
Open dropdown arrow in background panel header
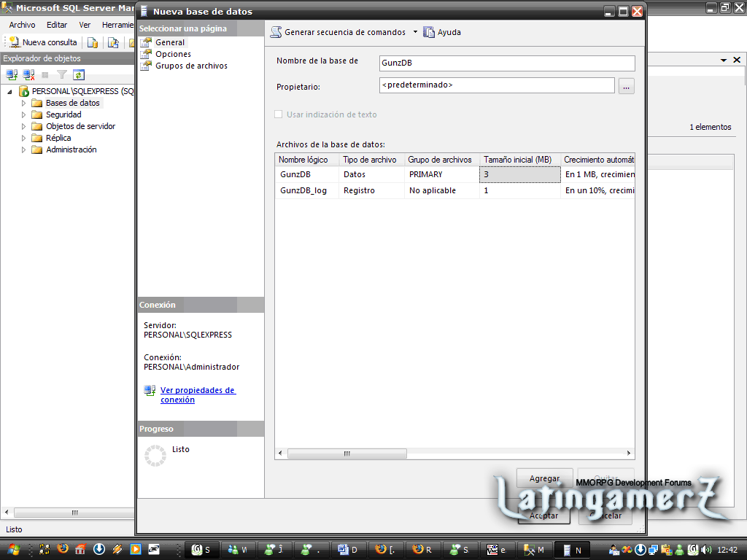tap(724, 60)
